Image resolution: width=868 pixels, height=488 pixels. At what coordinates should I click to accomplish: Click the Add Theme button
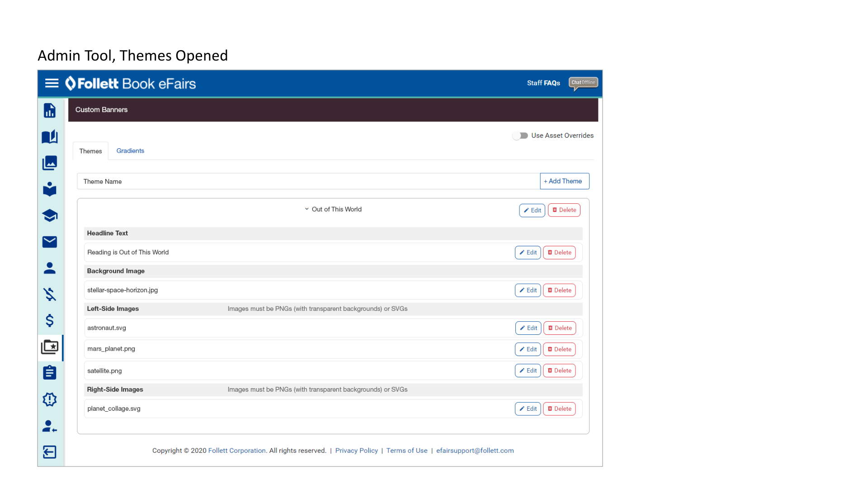coord(565,181)
